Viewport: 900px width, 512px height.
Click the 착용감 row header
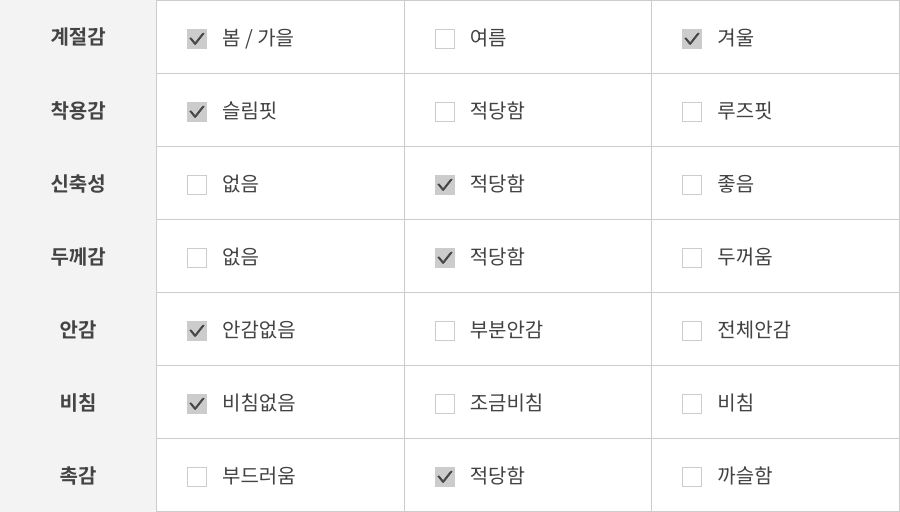[78, 110]
